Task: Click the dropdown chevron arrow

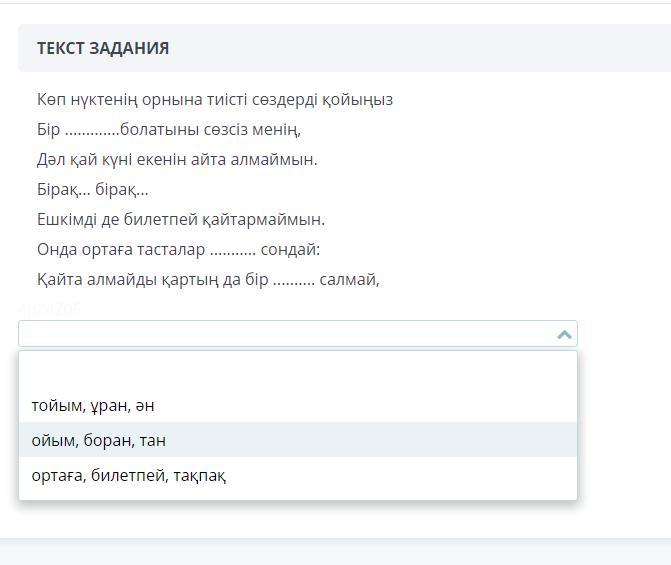Action: [564, 334]
